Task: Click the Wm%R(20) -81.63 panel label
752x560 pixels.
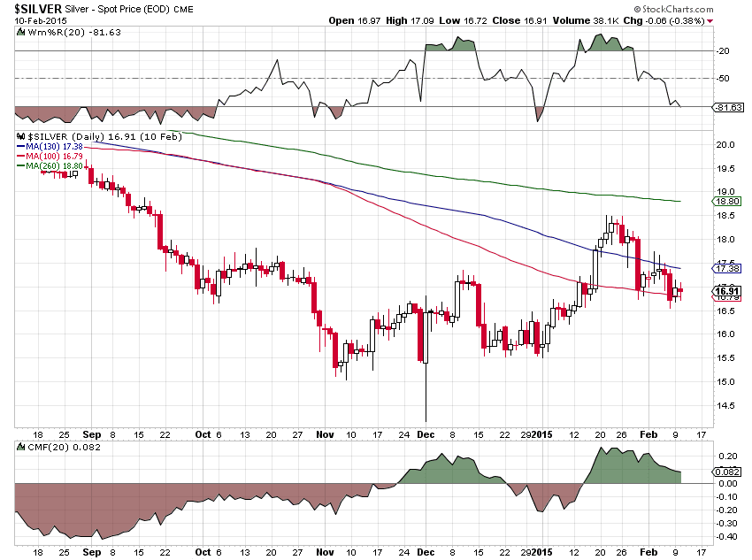Action: pos(73,33)
